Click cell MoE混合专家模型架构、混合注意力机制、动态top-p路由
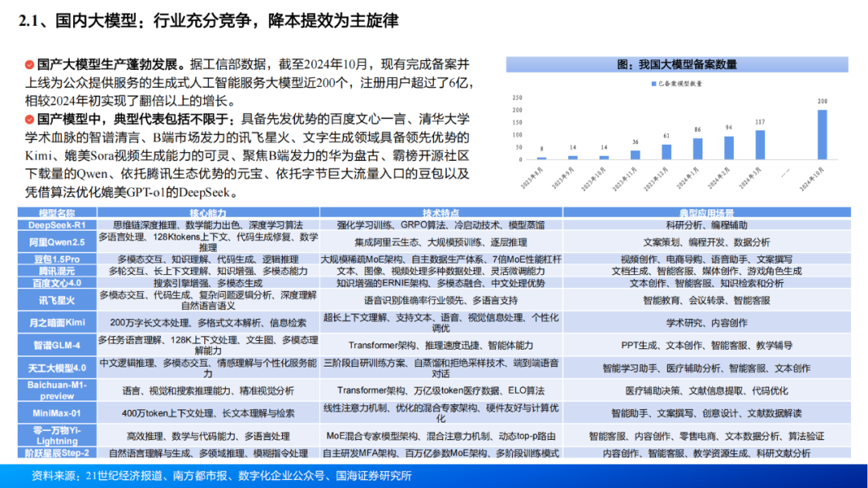 point(440,436)
